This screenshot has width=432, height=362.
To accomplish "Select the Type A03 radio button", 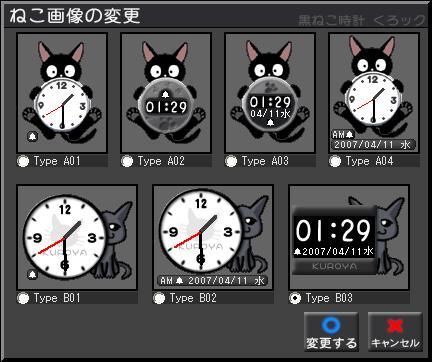I will (231, 161).
